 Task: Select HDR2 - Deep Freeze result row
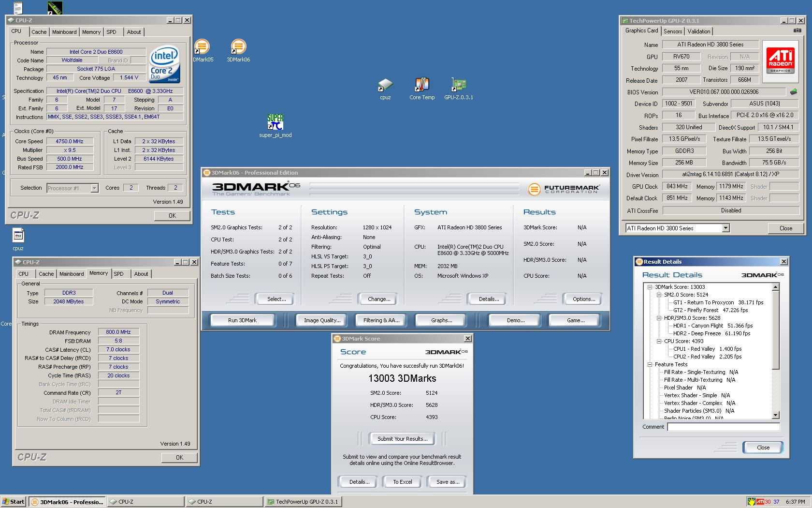coord(711,333)
